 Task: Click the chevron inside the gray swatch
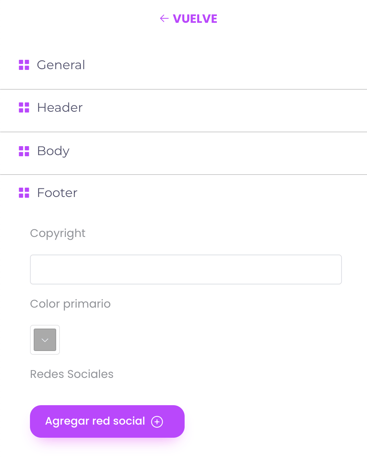[x=45, y=340]
